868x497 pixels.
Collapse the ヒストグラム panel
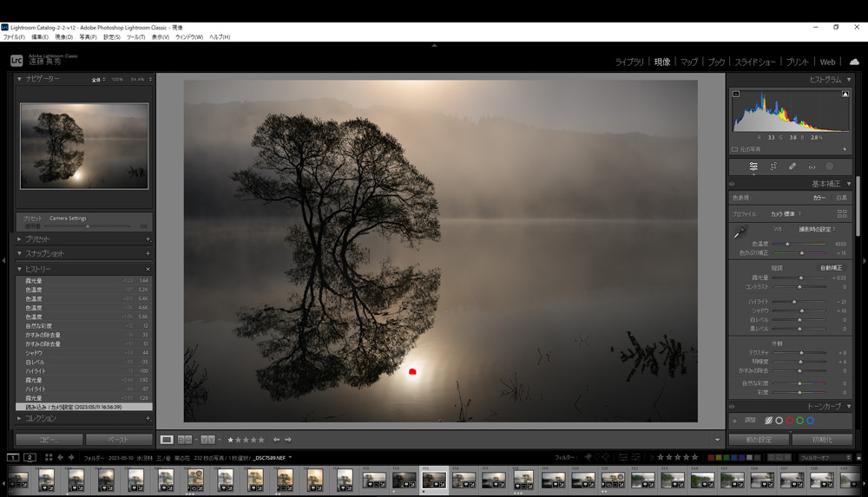coord(849,80)
